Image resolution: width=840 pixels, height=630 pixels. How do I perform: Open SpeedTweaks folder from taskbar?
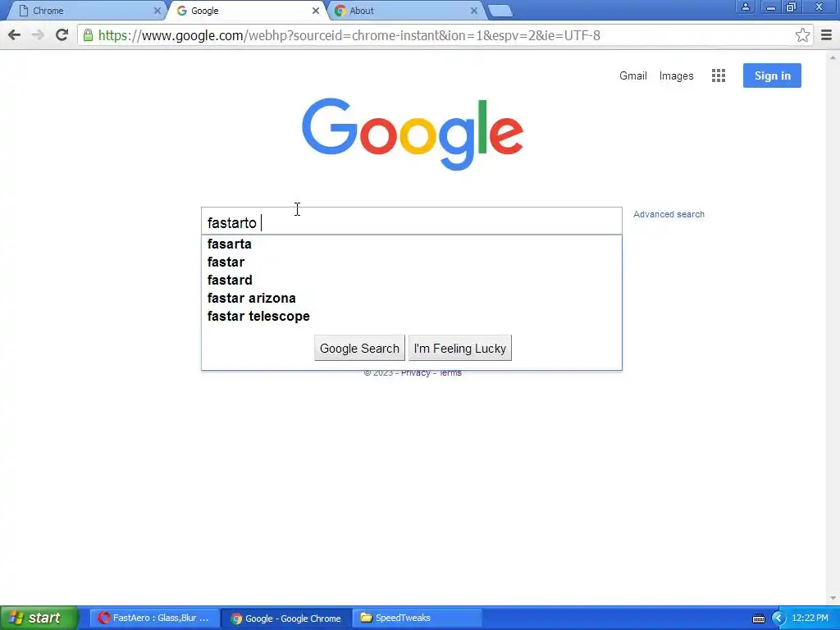pos(417,619)
